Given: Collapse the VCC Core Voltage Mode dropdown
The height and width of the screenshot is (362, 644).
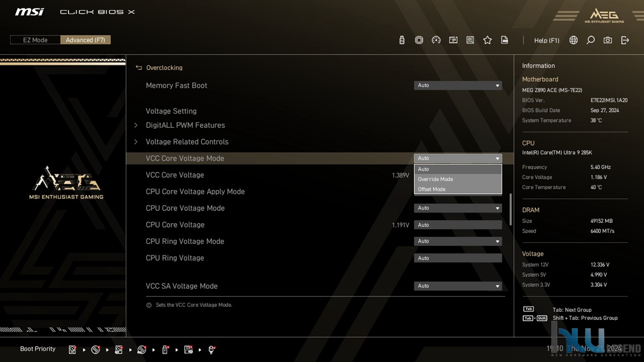Looking at the screenshot, I should coord(458,158).
